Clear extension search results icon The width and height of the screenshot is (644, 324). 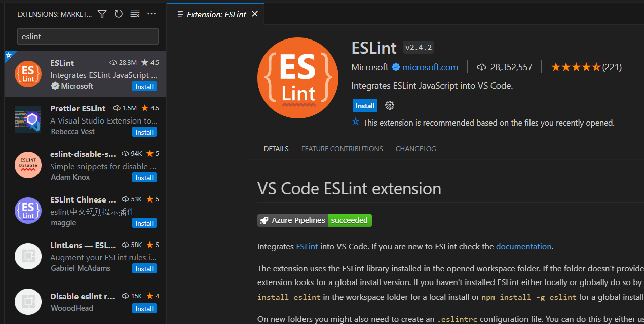pyautogui.click(x=135, y=14)
